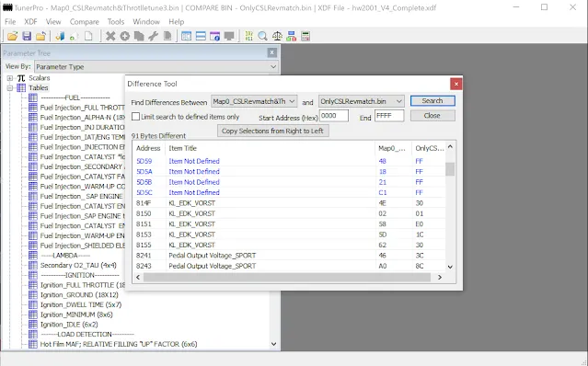The image size is (588, 366).
Task: Save the bin using the floppy disk icon
Action: pyautogui.click(x=27, y=36)
